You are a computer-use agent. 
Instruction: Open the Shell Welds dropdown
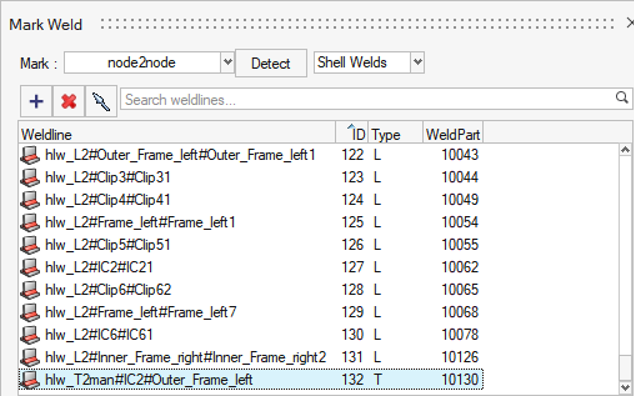tap(418, 63)
